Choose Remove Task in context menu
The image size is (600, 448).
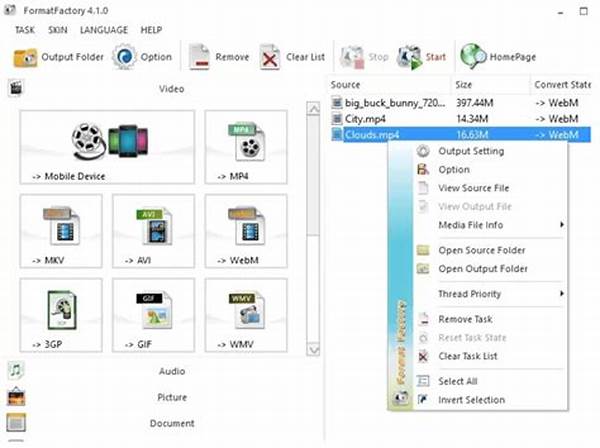click(490, 319)
